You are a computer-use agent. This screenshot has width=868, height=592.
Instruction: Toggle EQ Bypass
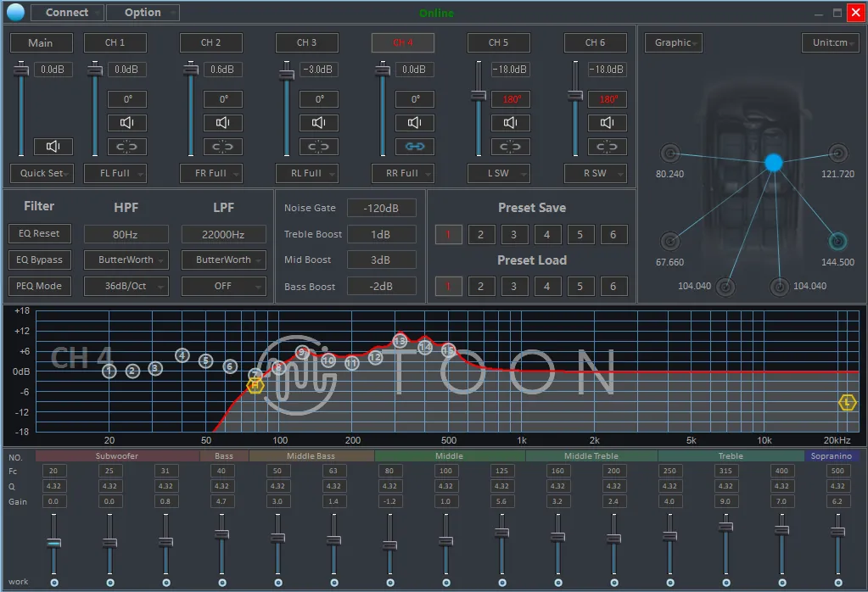tap(40, 260)
